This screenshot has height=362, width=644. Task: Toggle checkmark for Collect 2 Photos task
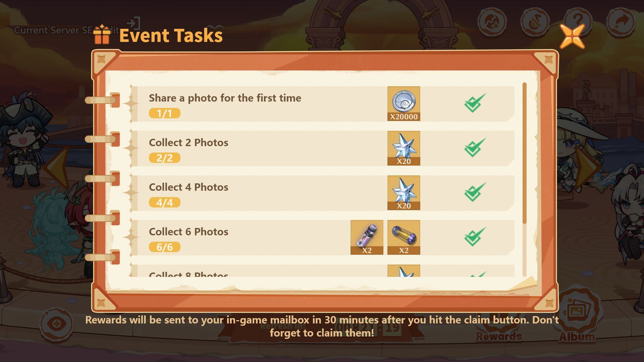pos(475,147)
